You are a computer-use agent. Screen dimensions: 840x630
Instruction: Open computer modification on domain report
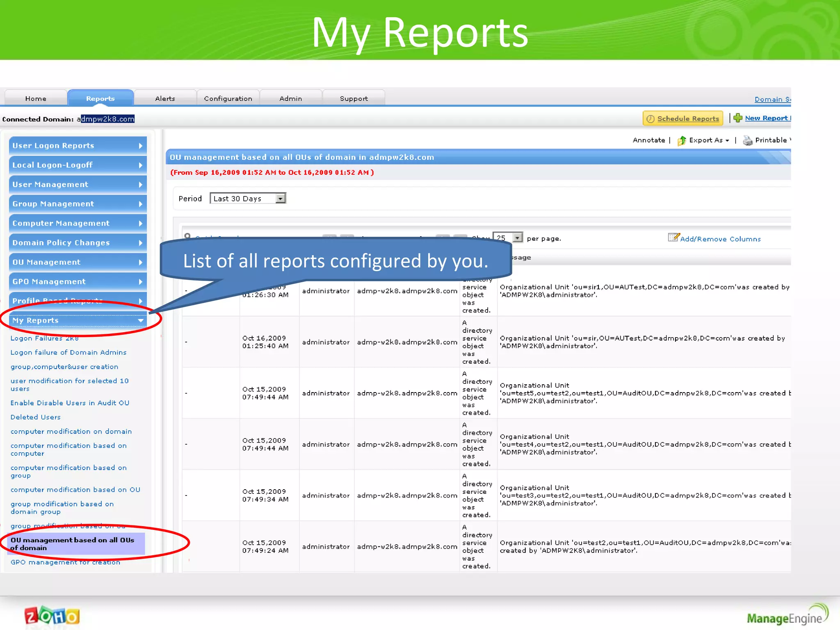click(71, 431)
